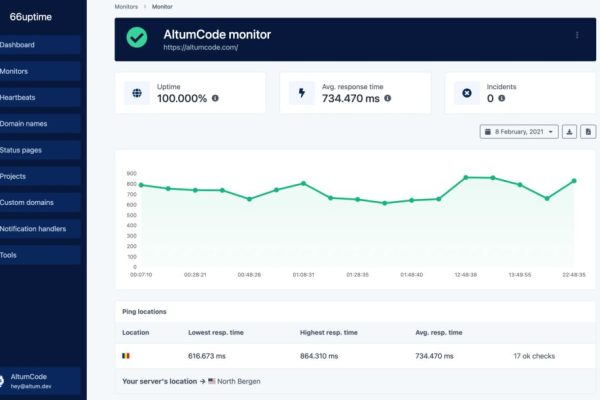Click the green checkmark status icon
Viewport: 600px width, 400px height.
(137, 38)
